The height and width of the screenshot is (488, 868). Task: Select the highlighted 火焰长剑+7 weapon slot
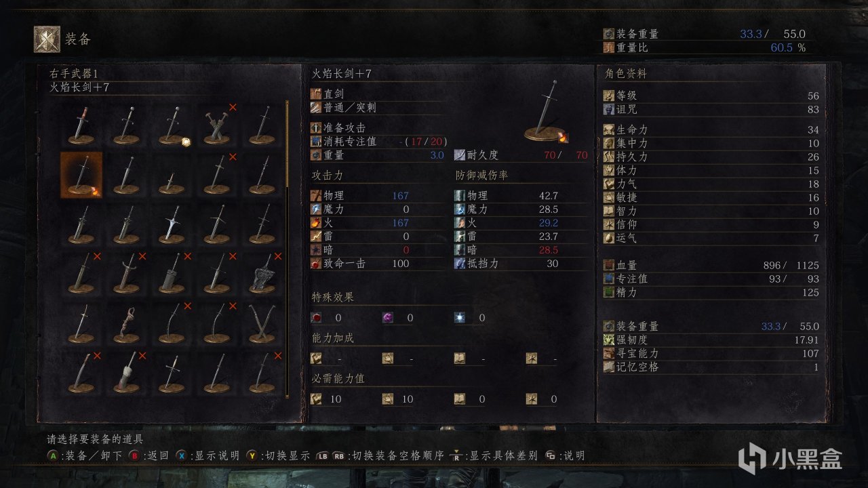pyautogui.click(x=81, y=175)
